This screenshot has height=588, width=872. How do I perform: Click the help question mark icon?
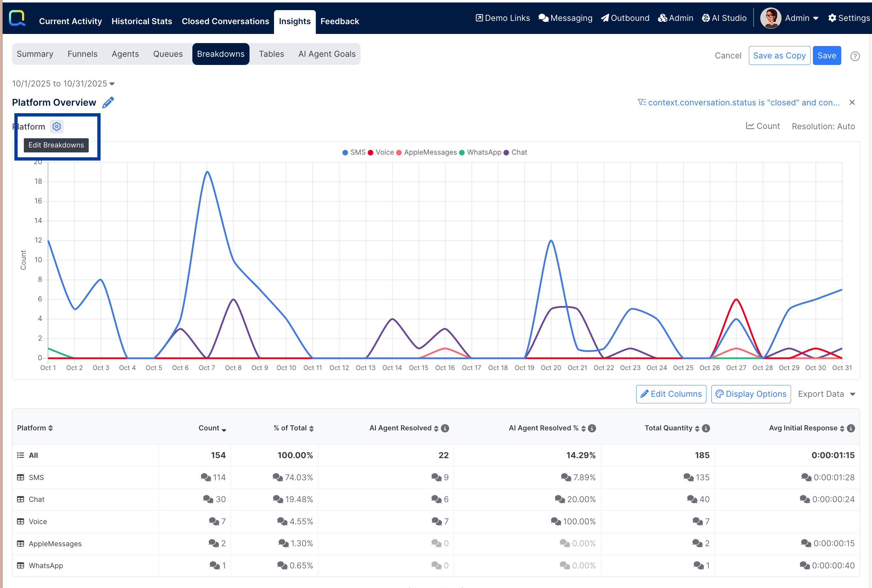(855, 56)
